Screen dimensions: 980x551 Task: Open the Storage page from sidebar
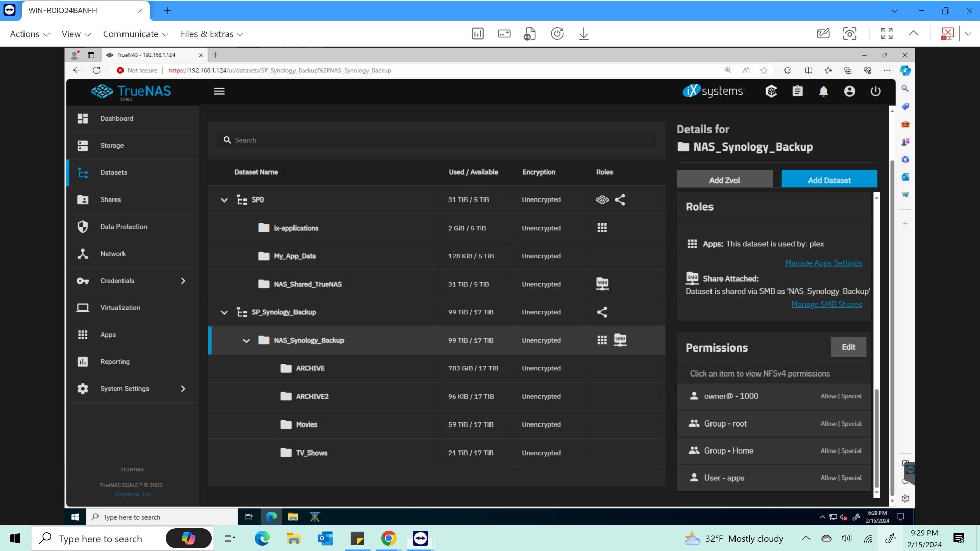112,145
